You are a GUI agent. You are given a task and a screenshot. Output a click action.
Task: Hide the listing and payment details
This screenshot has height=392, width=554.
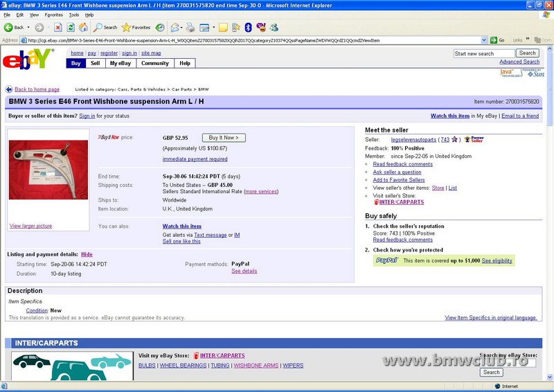pos(87,254)
